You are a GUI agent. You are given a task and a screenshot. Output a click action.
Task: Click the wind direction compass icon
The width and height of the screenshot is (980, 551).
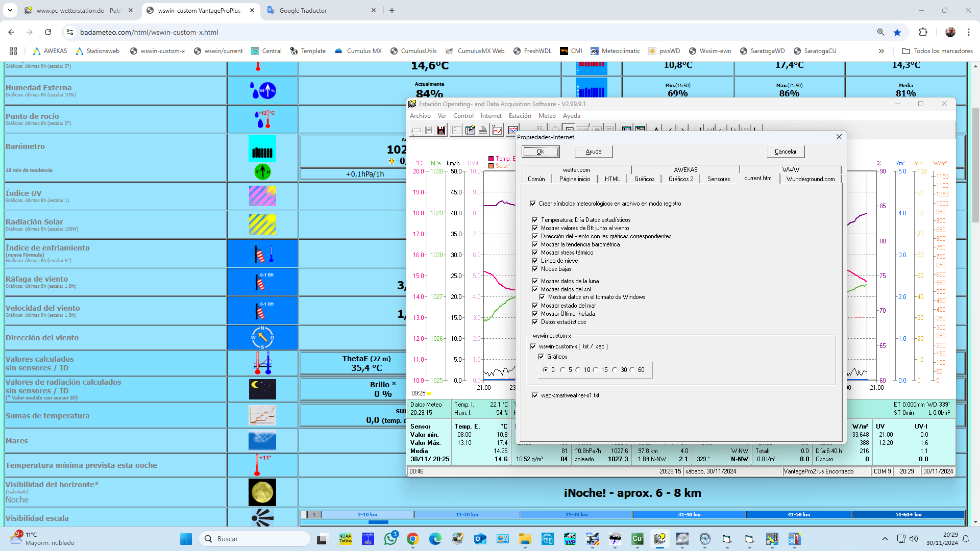coord(262,337)
